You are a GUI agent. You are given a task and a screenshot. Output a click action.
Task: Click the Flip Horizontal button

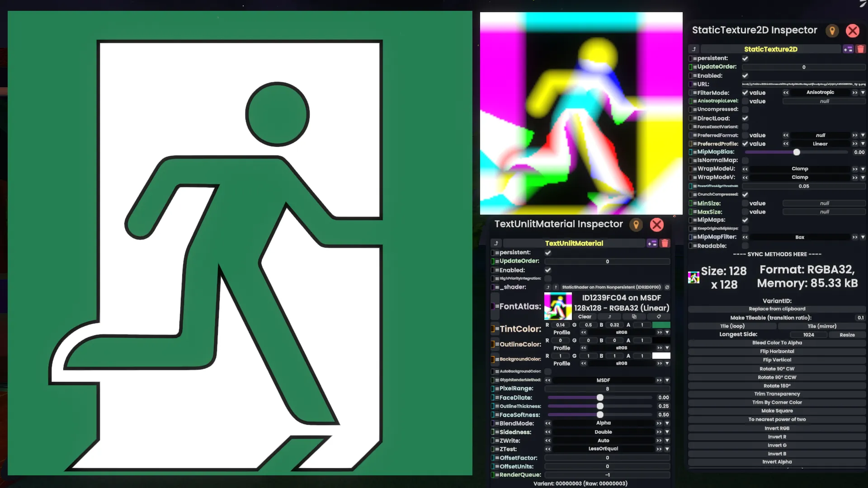click(777, 352)
